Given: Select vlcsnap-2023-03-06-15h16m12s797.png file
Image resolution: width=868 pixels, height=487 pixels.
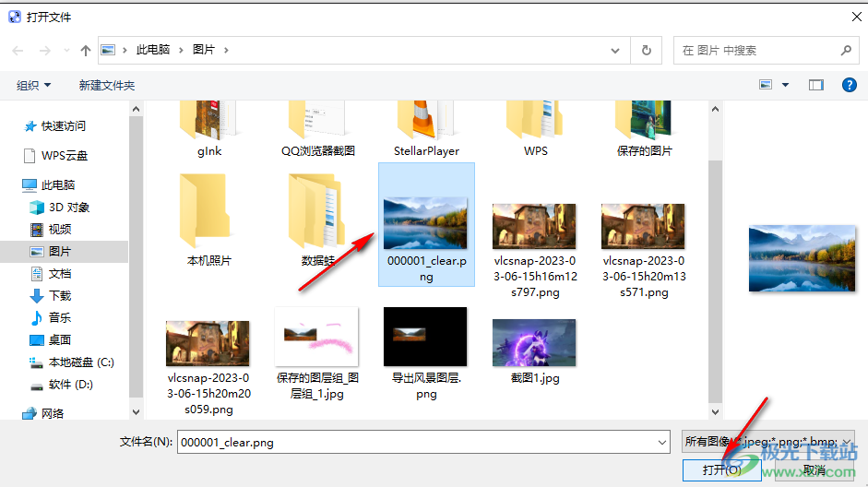Looking at the screenshot, I should [x=535, y=251].
